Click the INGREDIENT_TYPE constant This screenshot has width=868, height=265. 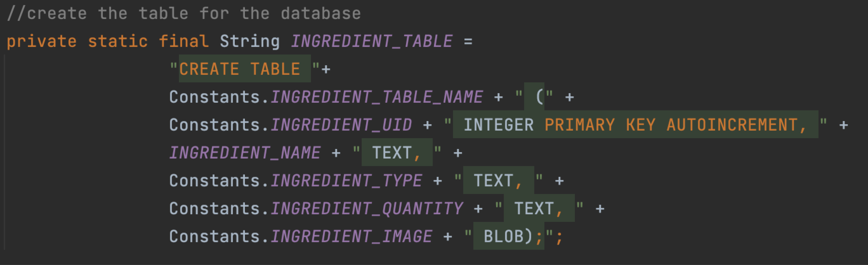coord(346,181)
